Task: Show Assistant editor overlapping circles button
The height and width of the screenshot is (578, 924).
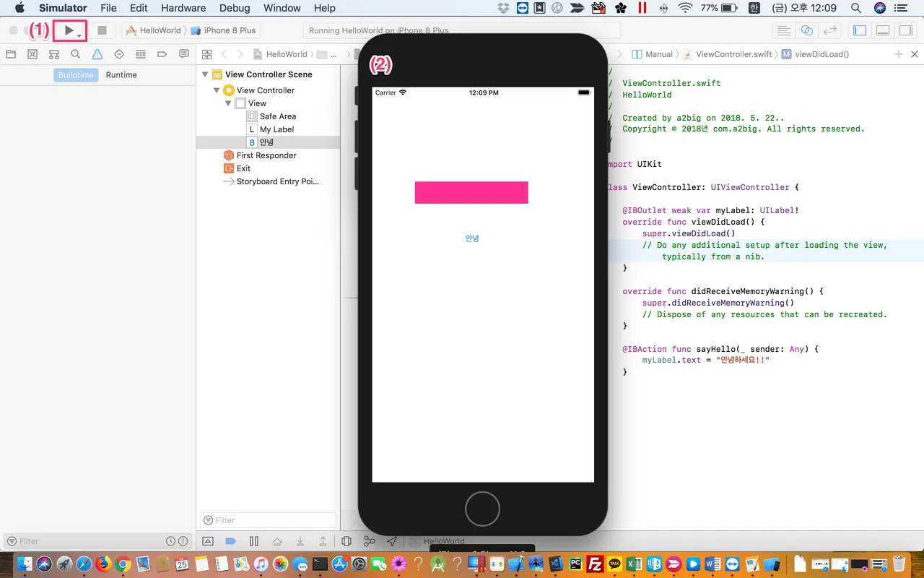Action: (x=807, y=31)
